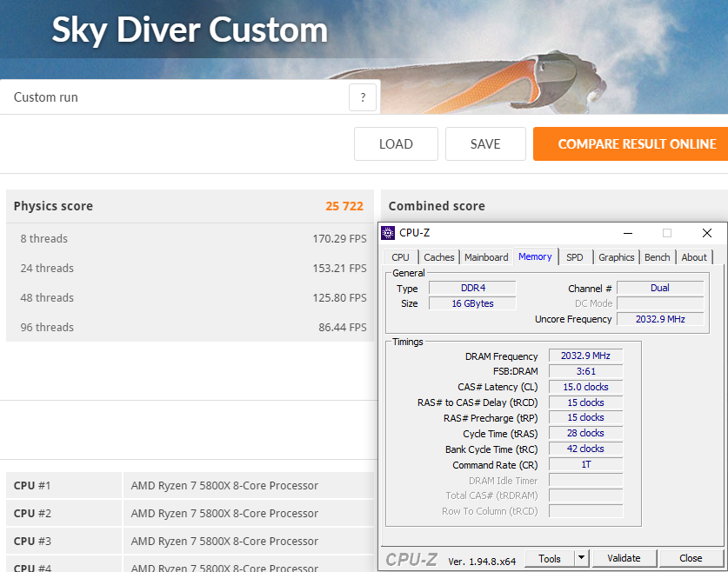This screenshot has height=572, width=728.
Task: Click the 96 threads row label
Action: coord(47,328)
